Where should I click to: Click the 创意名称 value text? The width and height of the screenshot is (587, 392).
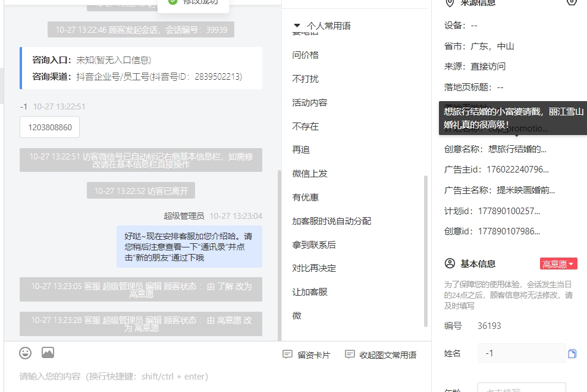pos(517,149)
